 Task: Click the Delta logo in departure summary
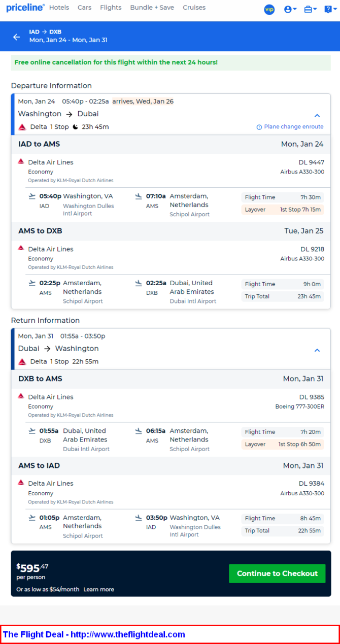pos(22,127)
